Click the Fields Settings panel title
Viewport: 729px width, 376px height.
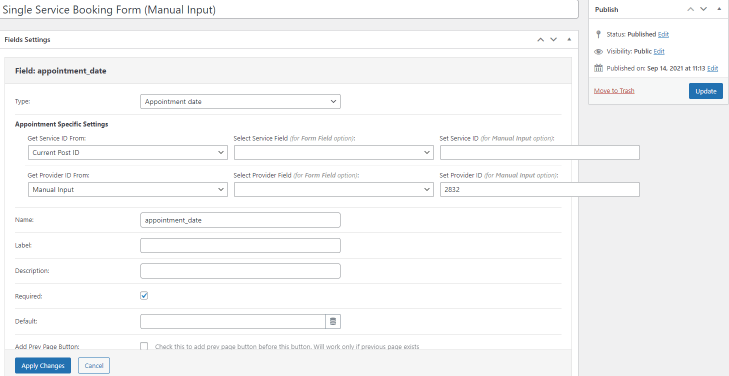(27, 40)
